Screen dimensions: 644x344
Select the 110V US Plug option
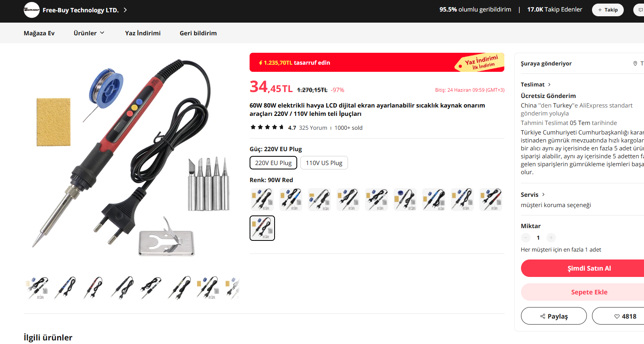(x=324, y=163)
